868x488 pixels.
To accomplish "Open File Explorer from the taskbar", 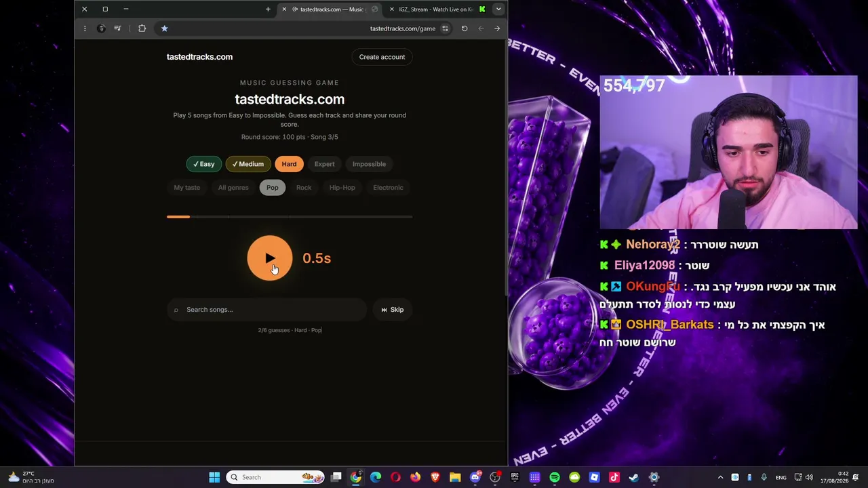I will click(455, 477).
